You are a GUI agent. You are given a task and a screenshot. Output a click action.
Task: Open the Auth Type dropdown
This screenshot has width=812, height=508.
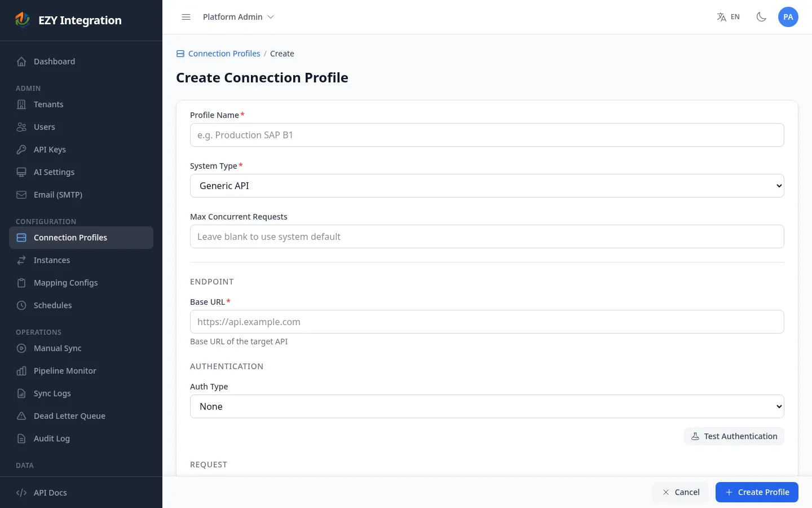[x=487, y=406]
